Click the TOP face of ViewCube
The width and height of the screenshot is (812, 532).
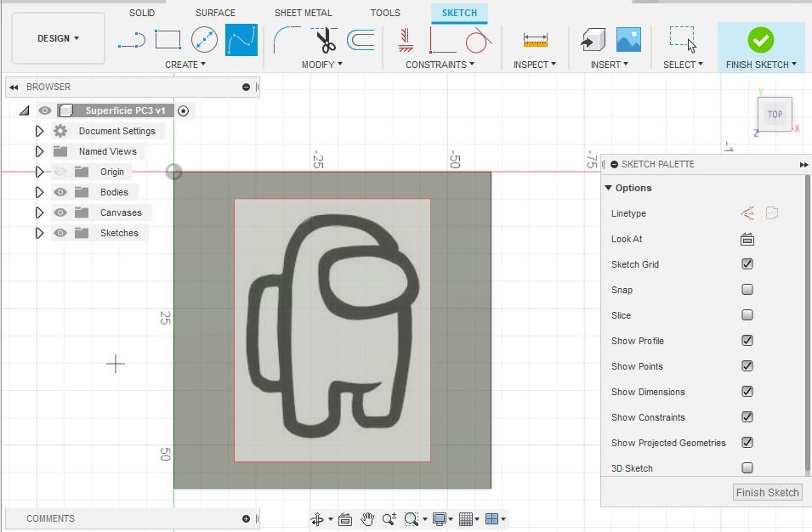coord(775,115)
